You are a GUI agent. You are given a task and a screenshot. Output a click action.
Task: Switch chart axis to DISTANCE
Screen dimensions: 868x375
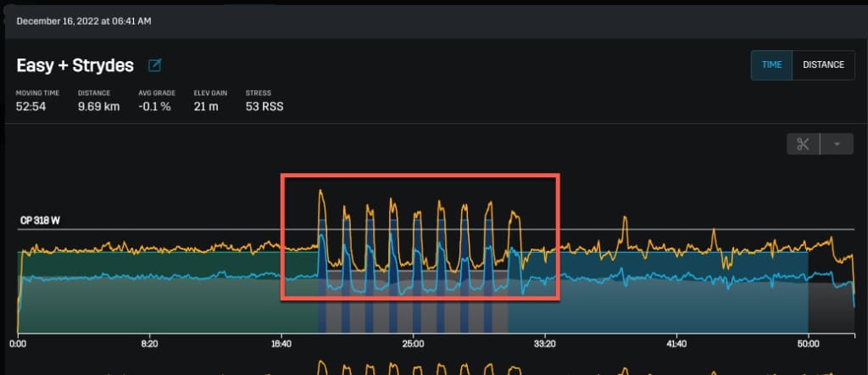tap(823, 64)
